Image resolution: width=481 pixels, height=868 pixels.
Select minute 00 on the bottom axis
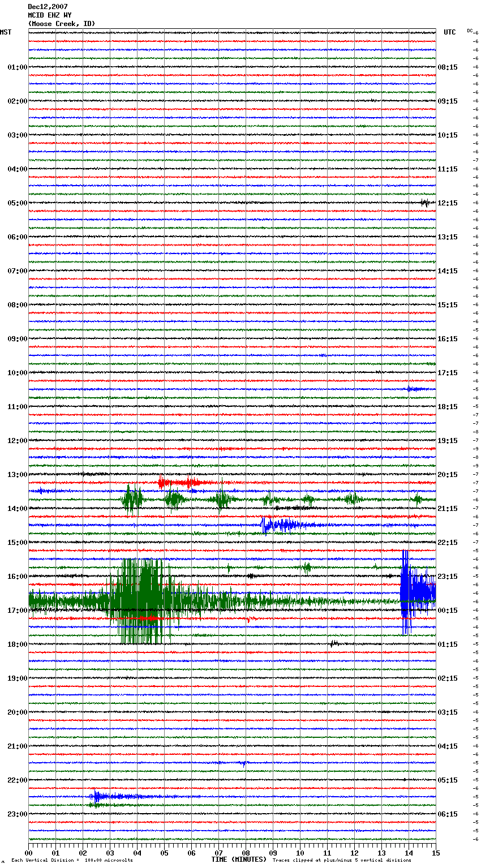(x=29, y=853)
